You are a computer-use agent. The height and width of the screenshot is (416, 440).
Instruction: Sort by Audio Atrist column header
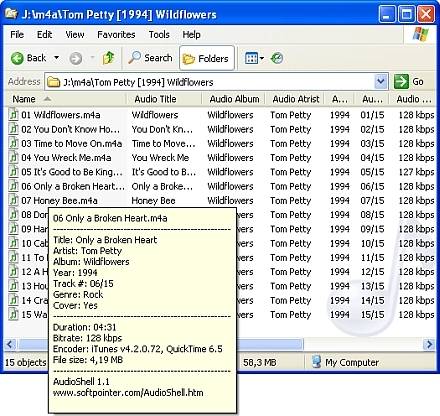[295, 99]
